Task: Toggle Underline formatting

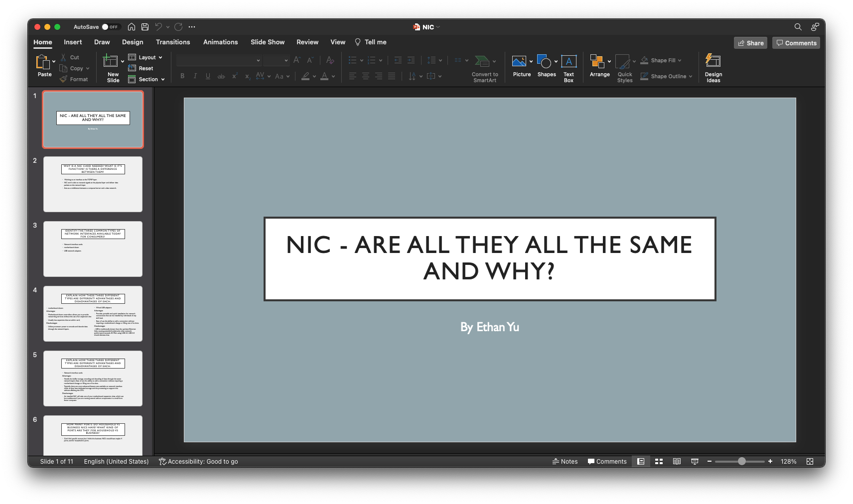Action: (208, 76)
